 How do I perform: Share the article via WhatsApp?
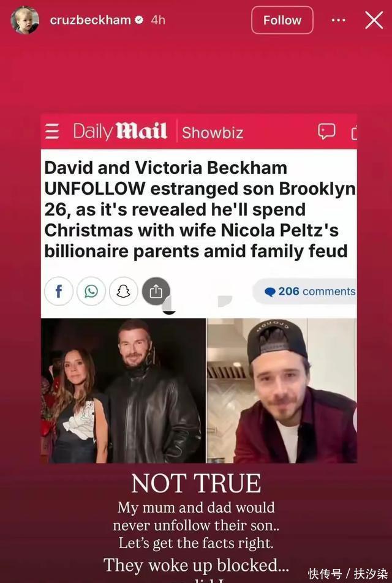(x=91, y=291)
